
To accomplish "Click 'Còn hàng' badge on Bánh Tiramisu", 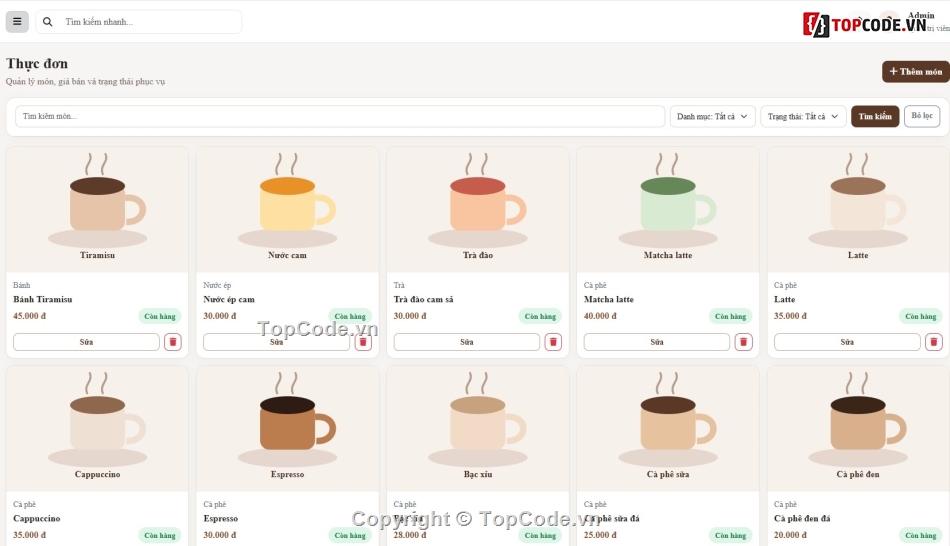I will (x=160, y=316).
